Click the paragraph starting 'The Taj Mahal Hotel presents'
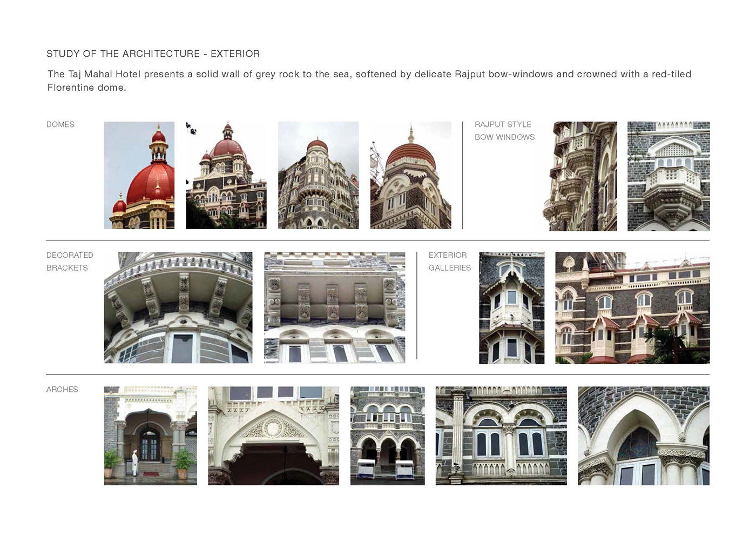The height and width of the screenshot is (535, 756). (x=369, y=81)
